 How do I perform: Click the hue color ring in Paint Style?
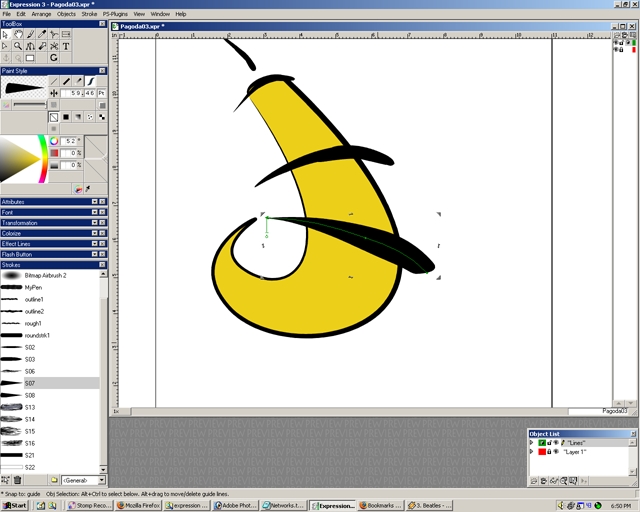(x=42, y=159)
